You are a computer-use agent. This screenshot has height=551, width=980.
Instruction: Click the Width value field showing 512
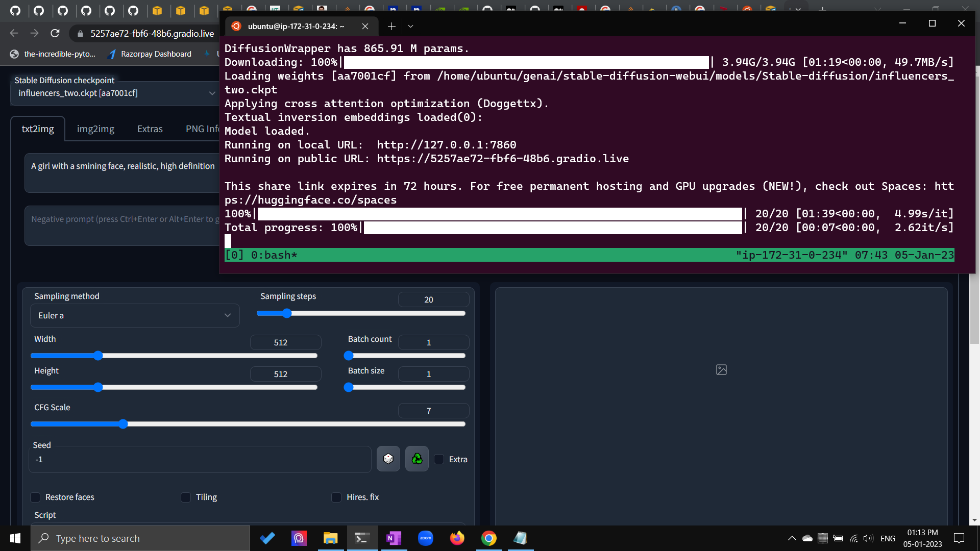[285, 342]
